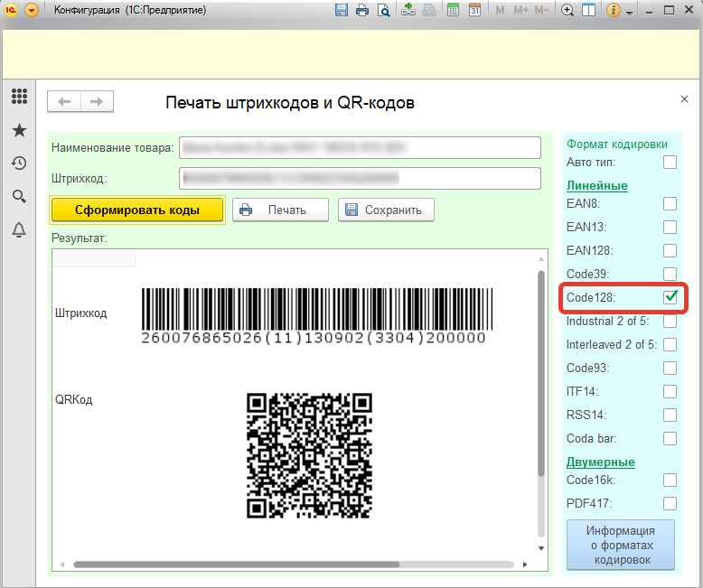Open Search magnifier in sidebar
The image size is (703, 588).
click(19, 196)
